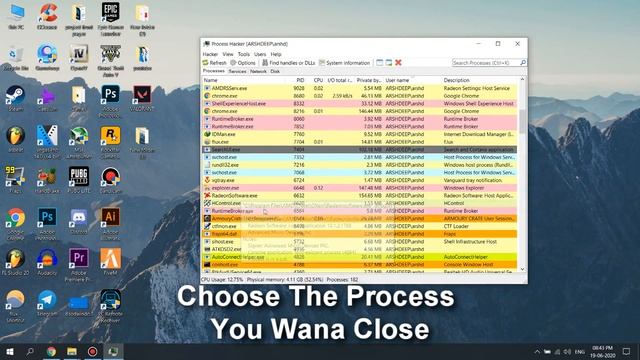The width and height of the screenshot is (640, 360).
Task: Select ShellExperienceHost.exe process row
Action: coord(360,104)
